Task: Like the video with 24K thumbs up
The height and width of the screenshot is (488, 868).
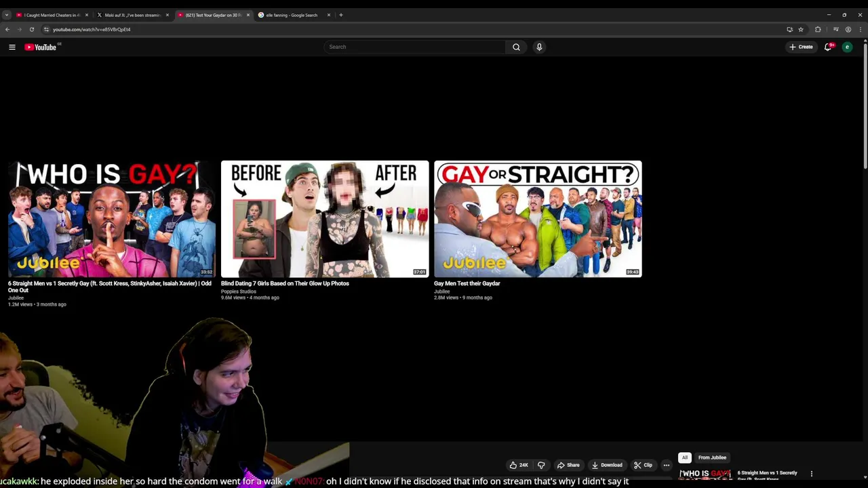Action: pyautogui.click(x=519, y=465)
